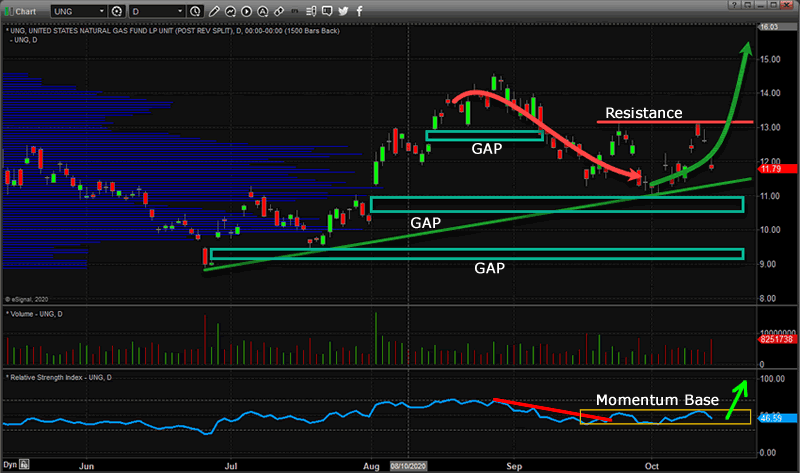Click the Jun time axis label
This screenshot has width=800, height=473.
click(x=86, y=466)
